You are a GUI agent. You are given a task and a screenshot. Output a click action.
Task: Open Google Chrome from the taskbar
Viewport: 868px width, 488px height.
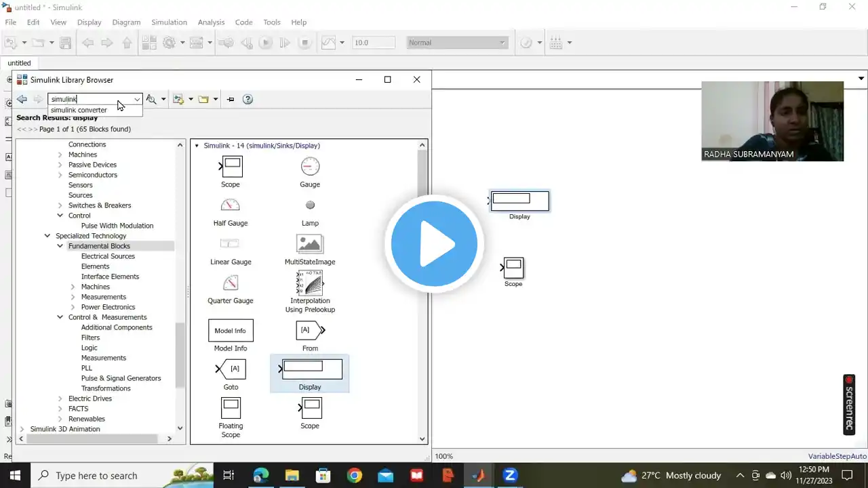click(354, 475)
